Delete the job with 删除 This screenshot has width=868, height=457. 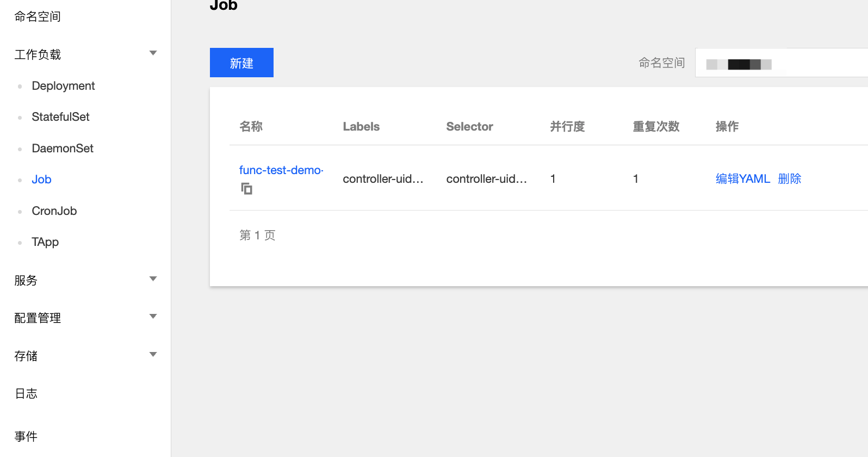(789, 179)
